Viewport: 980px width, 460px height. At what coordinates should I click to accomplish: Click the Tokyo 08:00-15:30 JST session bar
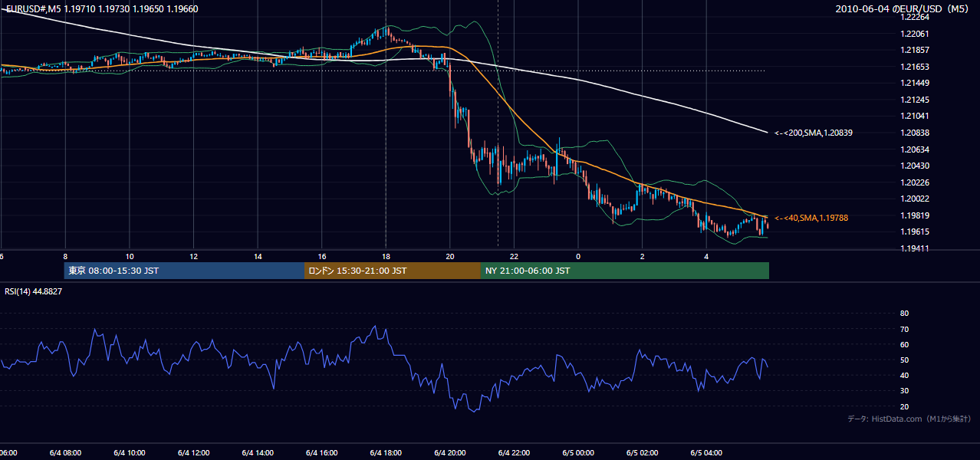click(x=184, y=271)
